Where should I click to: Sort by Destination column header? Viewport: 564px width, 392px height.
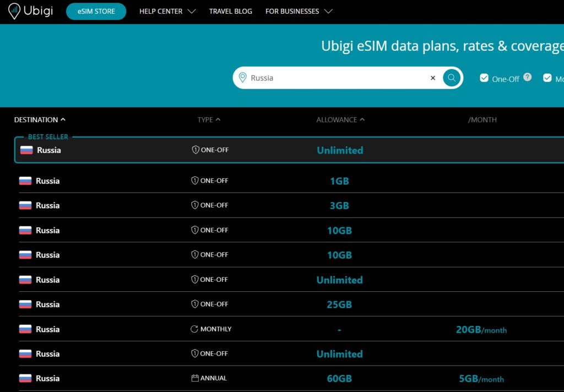tap(40, 119)
